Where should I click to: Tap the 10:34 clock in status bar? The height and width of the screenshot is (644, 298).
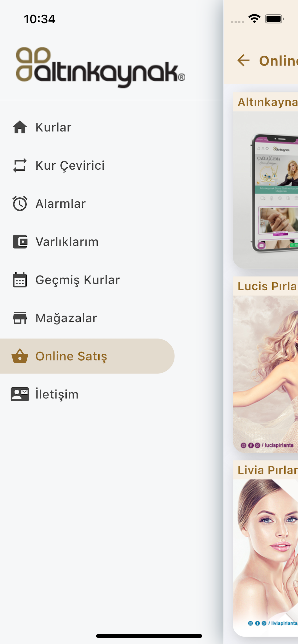pos(40,19)
